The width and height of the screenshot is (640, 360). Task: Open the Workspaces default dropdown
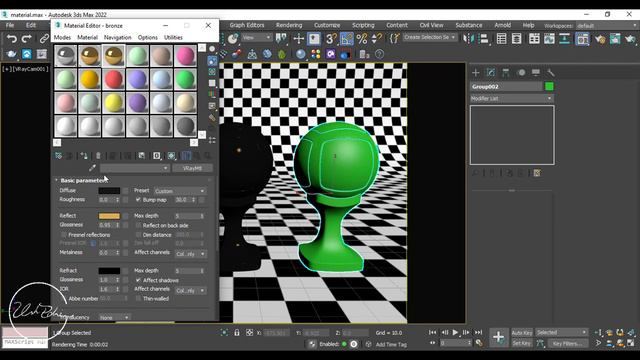point(607,26)
